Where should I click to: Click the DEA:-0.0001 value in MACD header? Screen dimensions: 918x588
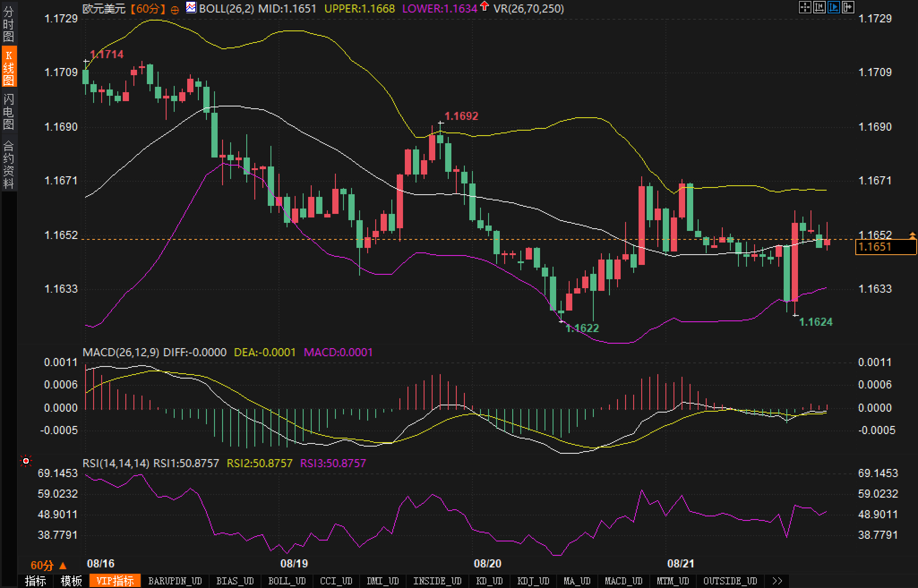[x=265, y=352]
